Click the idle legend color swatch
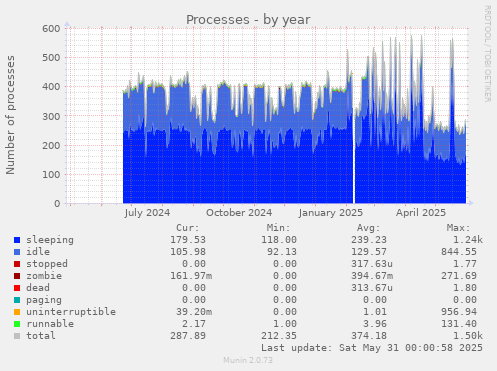The width and height of the screenshot is (497, 371). tap(17, 252)
